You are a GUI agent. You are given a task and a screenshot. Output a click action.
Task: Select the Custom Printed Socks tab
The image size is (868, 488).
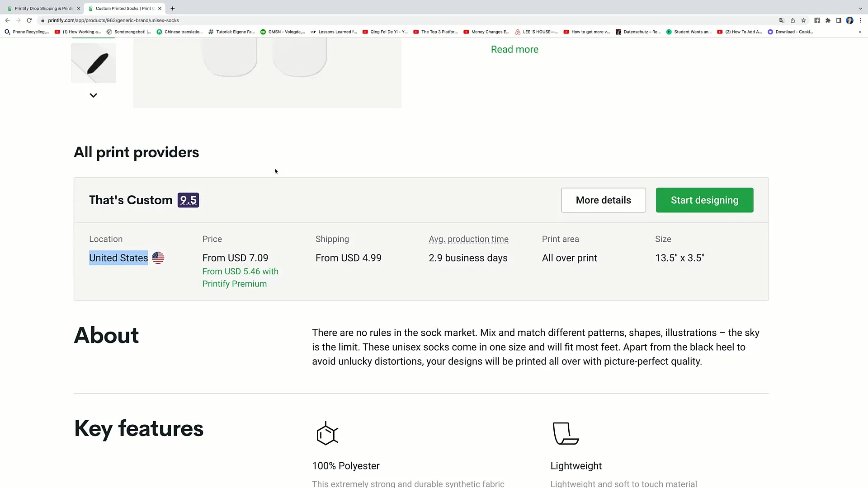coord(124,9)
